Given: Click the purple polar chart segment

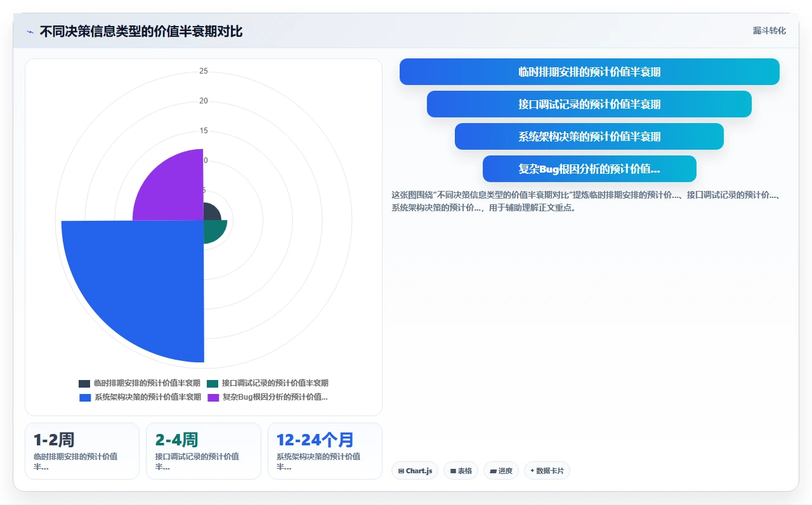Looking at the screenshot, I should (x=174, y=190).
